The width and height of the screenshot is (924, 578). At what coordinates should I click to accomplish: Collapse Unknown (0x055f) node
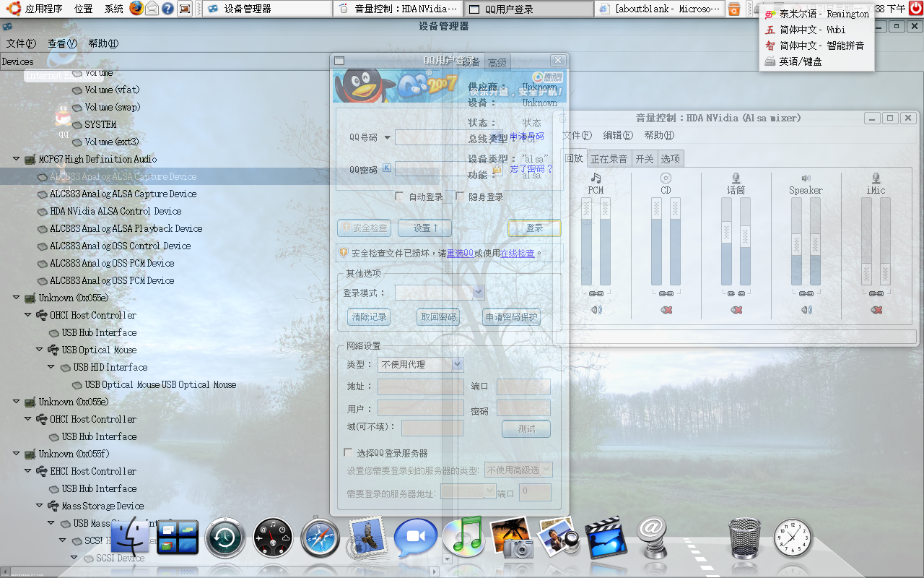coord(16,454)
